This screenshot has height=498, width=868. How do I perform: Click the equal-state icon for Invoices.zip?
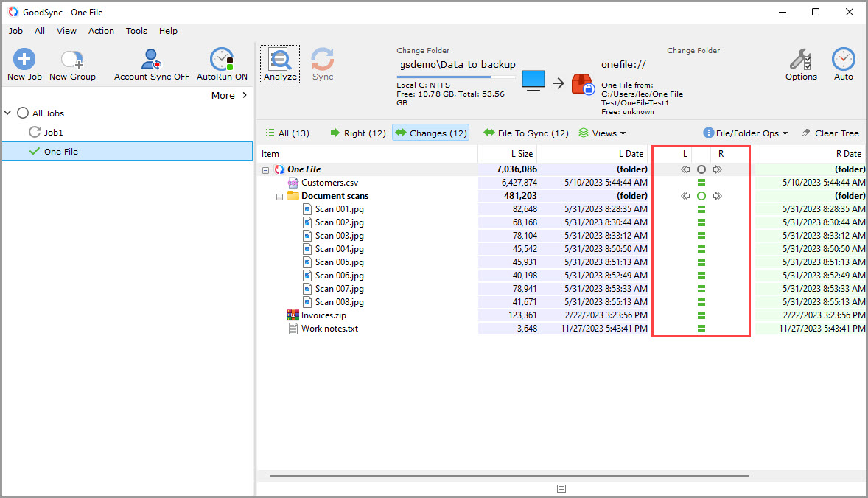point(701,315)
